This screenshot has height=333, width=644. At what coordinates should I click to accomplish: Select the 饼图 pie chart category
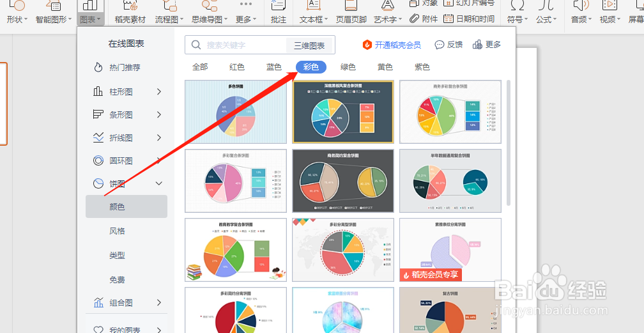coord(117,184)
